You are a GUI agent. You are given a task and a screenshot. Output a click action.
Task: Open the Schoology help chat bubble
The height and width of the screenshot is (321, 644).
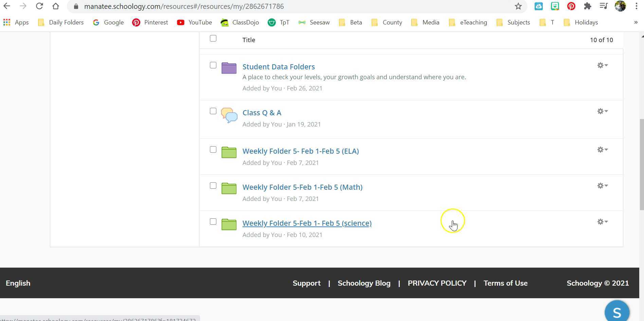pyautogui.click(x=617, y=311)
